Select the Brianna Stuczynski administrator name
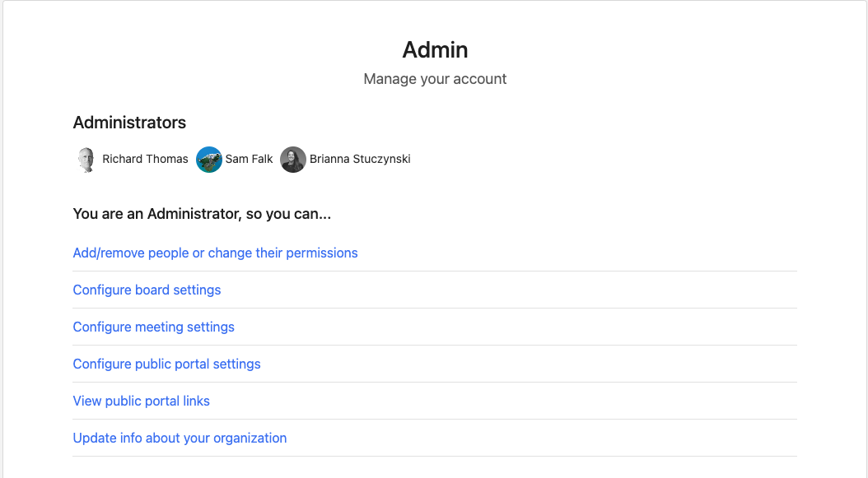The height and width of the screenshot is (478, 868). pyautogui.click(x=360, y=160)
